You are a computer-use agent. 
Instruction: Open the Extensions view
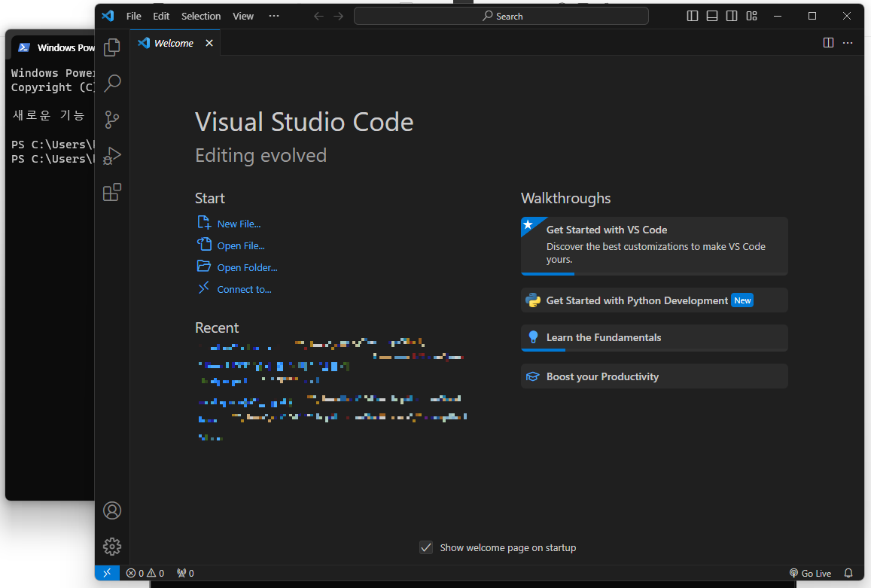tap(111, 192)
